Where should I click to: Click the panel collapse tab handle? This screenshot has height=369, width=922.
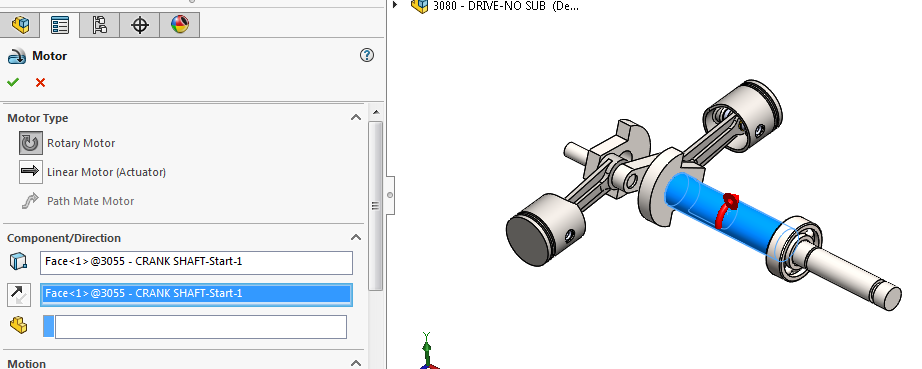[390, 194]
